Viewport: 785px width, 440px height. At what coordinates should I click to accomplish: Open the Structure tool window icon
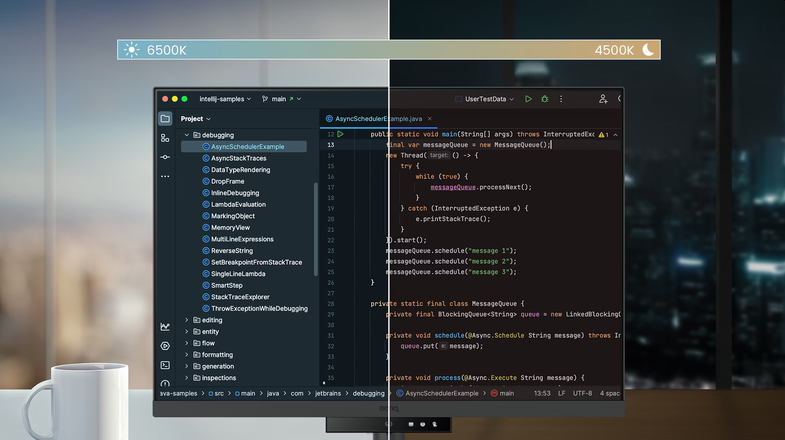coord(165,138)
